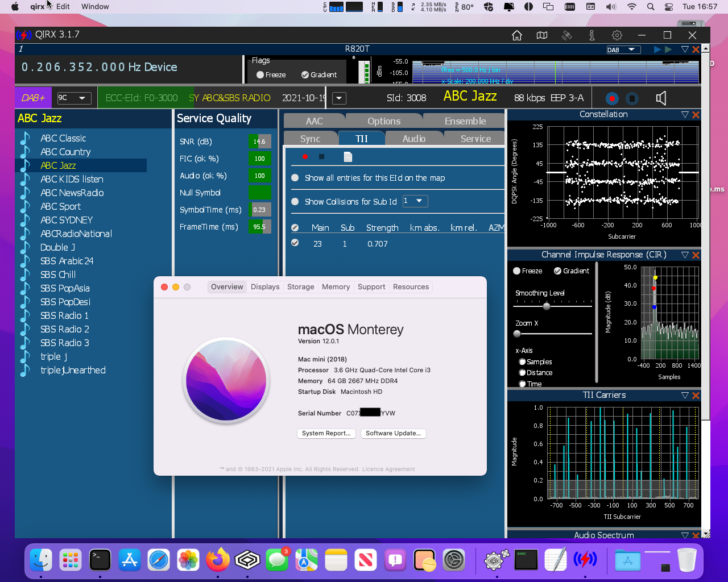Viewport: 728px width, 582px height.
Task: Switch to the Audio tab
Action: [x=414, y=139]
